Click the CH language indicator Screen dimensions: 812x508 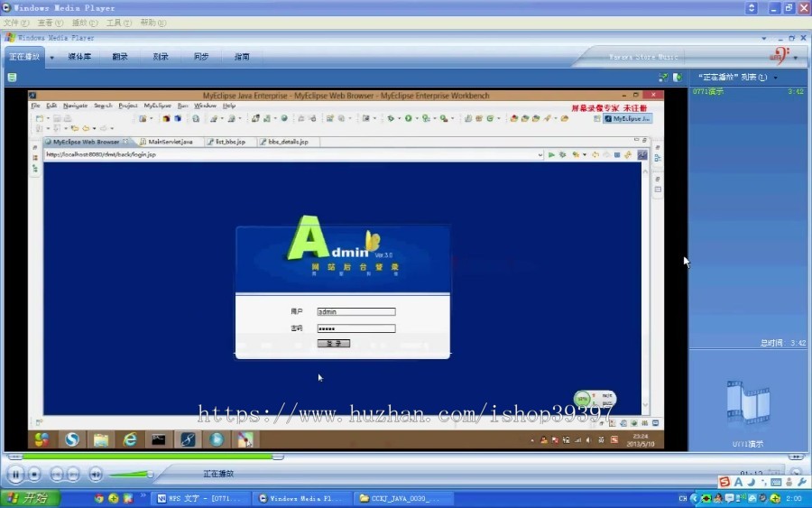tap(683, 499)
